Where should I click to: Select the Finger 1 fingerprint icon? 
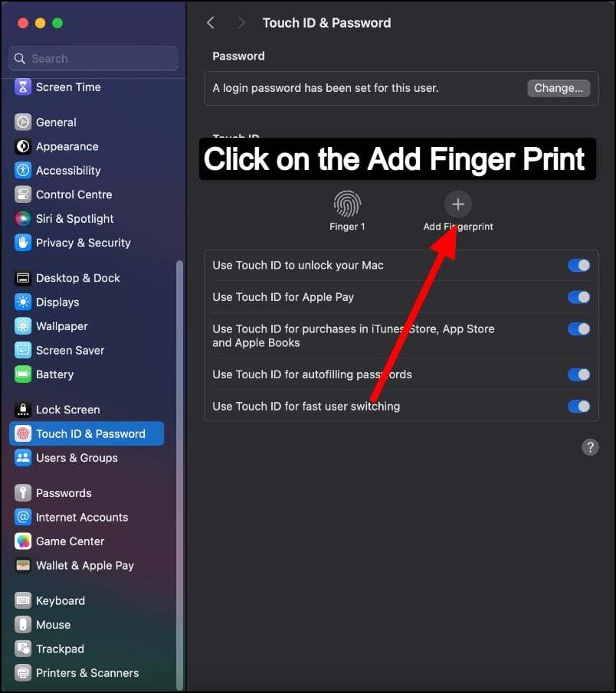coord(347,204)
